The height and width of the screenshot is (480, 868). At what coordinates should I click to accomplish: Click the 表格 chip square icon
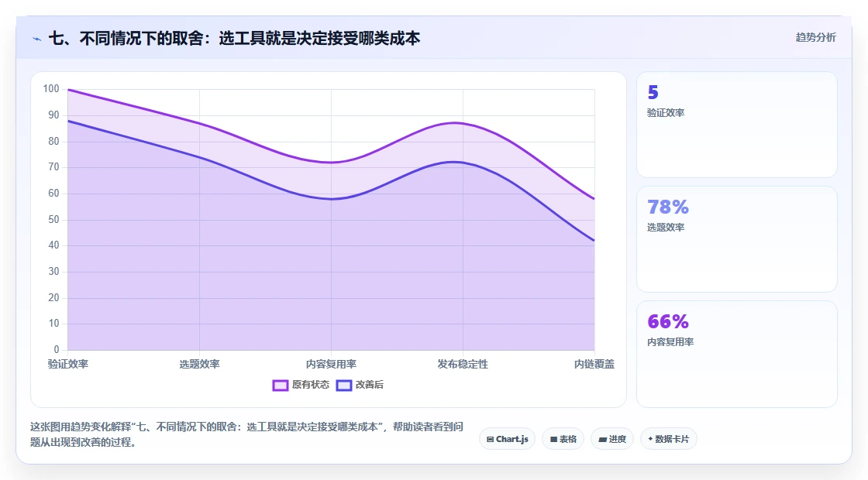click(x=553, y=440)
